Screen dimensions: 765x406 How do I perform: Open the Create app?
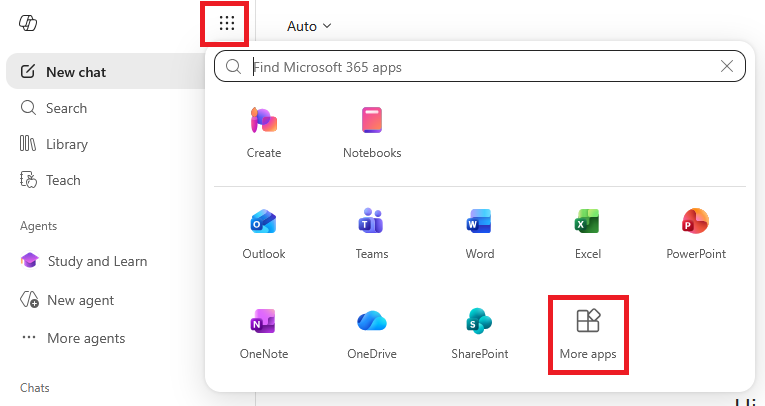264,133
